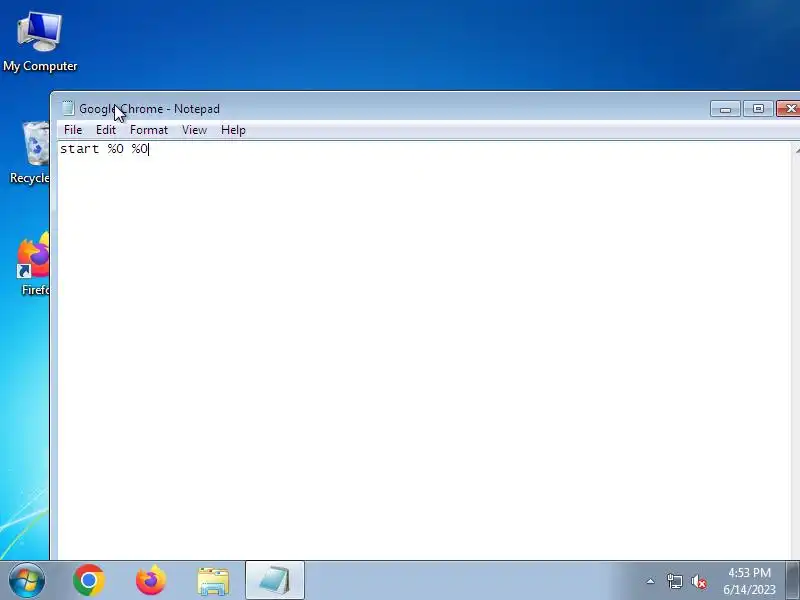
Task: Select the My Computer desktop icon
Action: (x=40, y=42)
